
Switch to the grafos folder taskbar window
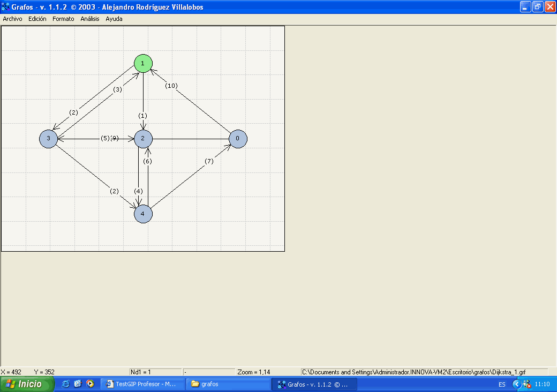[228, 384]
